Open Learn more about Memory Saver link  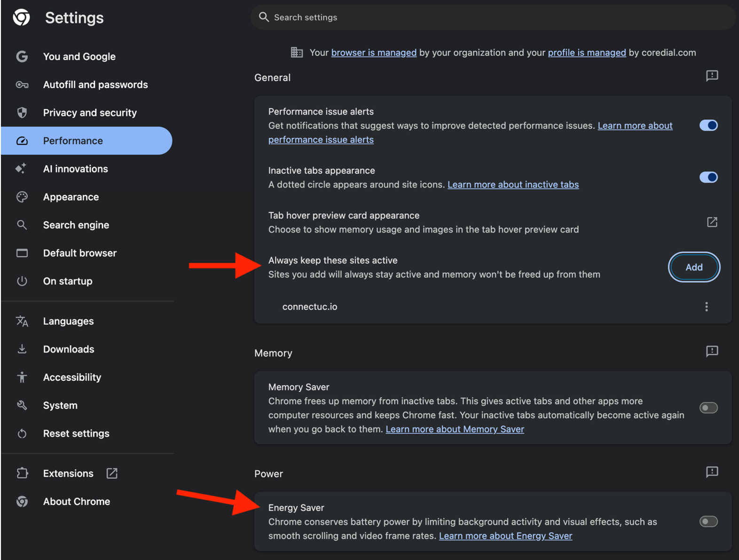point(455,429)
